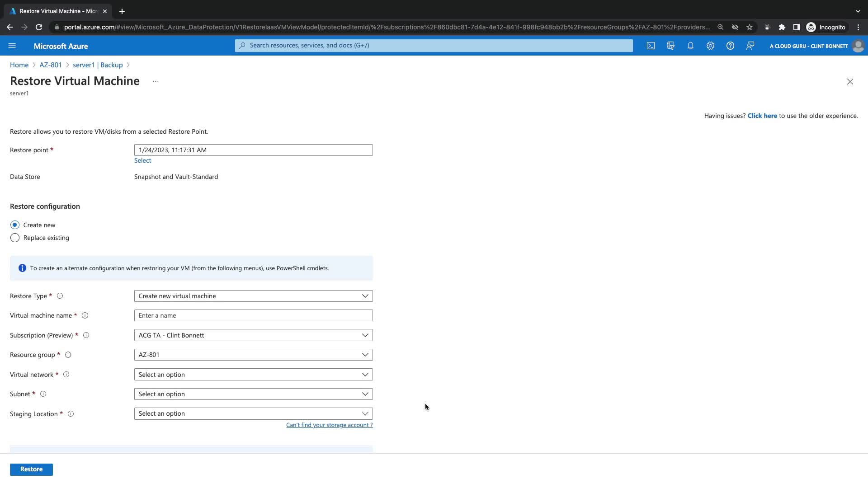Expand the Restore Type dropdown
868x488 pixels.
point(253,296)
